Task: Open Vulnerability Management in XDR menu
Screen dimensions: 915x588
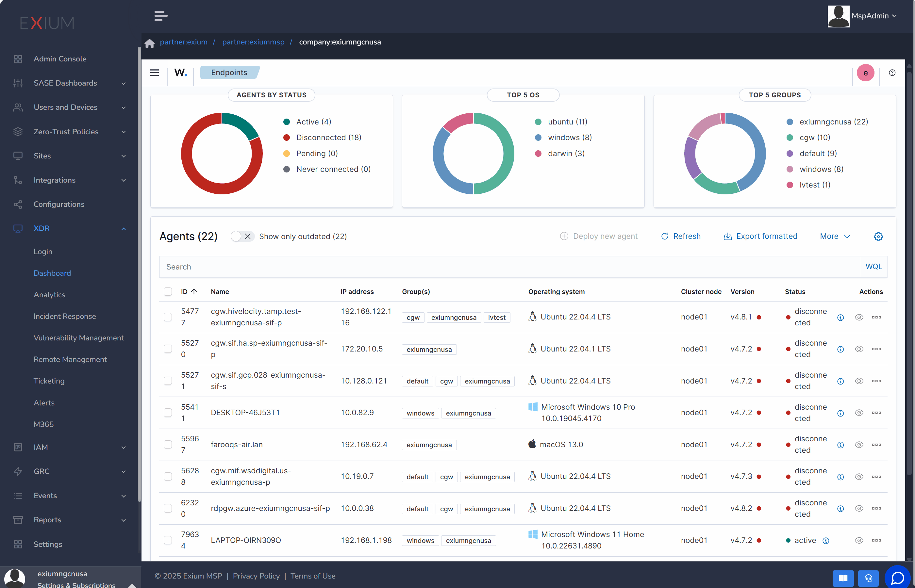Action: coord(79,337)
